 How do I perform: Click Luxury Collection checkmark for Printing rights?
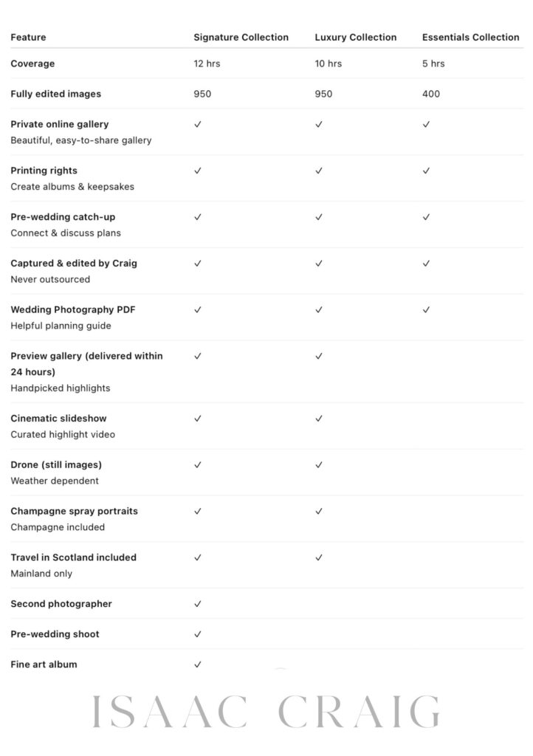(x=319, y=171)
